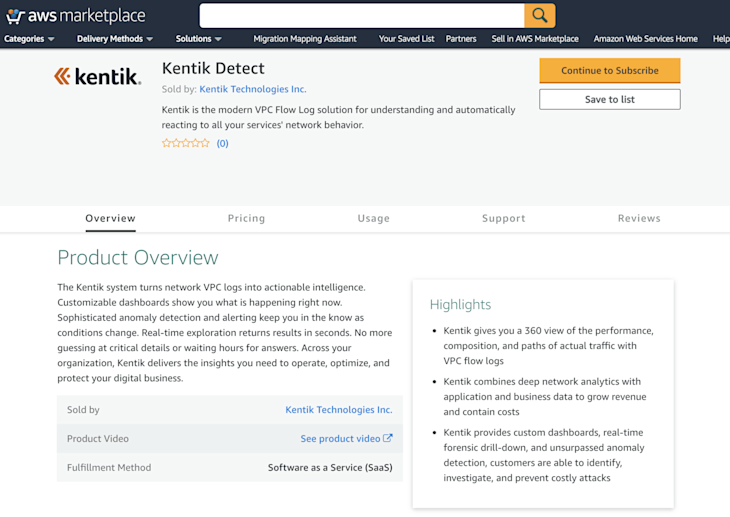Select Sell in AWS Marketplace
Screen dimensions: 730x517
[x=535, y=39]
